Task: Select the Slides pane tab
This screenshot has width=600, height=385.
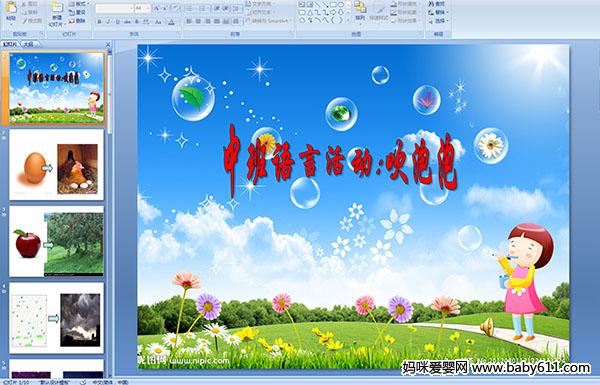Action: click(10, 44)
